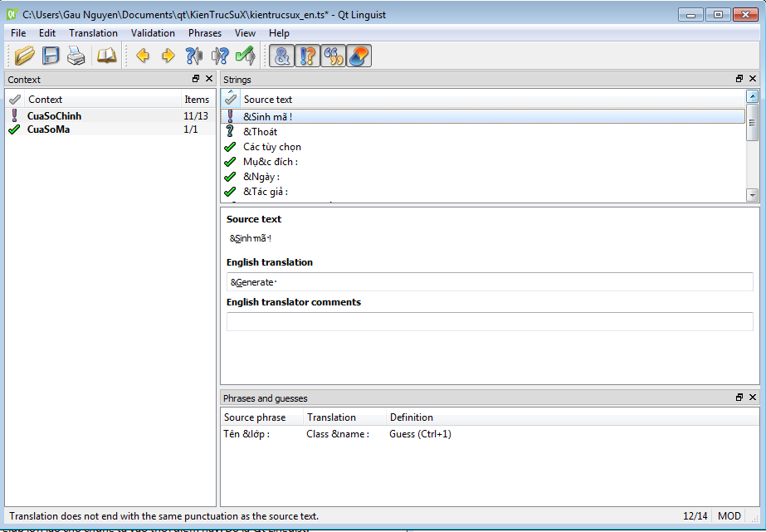Select the '&Tác giả :' source string
This screenshot has width=766, height=532.
tap(266, 192)
